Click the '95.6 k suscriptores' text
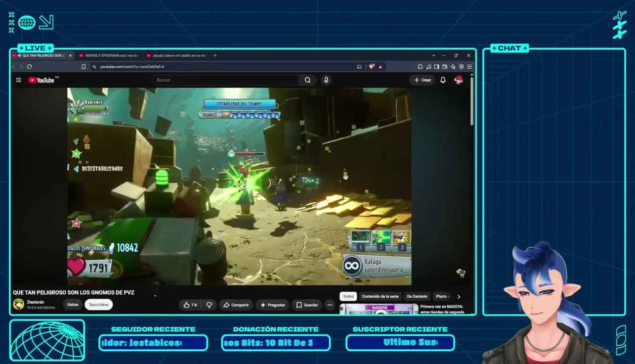Viewport: 635px width, 364px height. [41, 307]
